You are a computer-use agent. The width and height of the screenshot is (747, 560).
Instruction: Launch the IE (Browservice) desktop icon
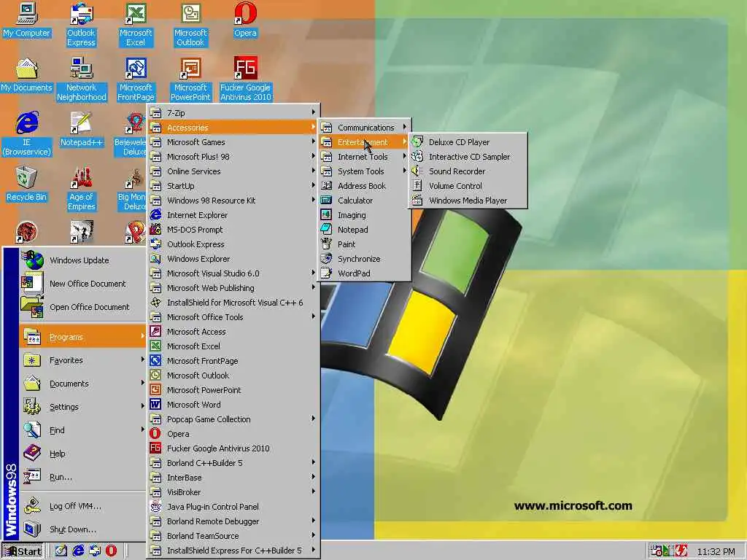click(x=26, y=134)
